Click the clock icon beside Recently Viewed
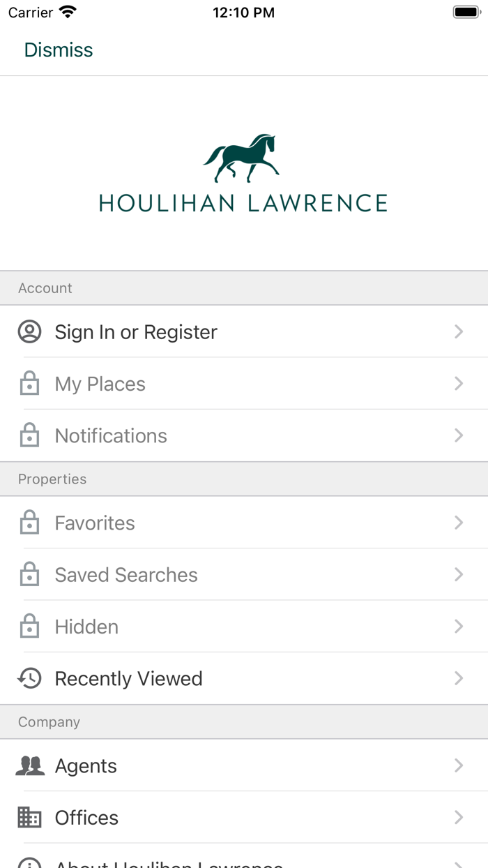Screen dimensions: 488x868 pos(29,678)
